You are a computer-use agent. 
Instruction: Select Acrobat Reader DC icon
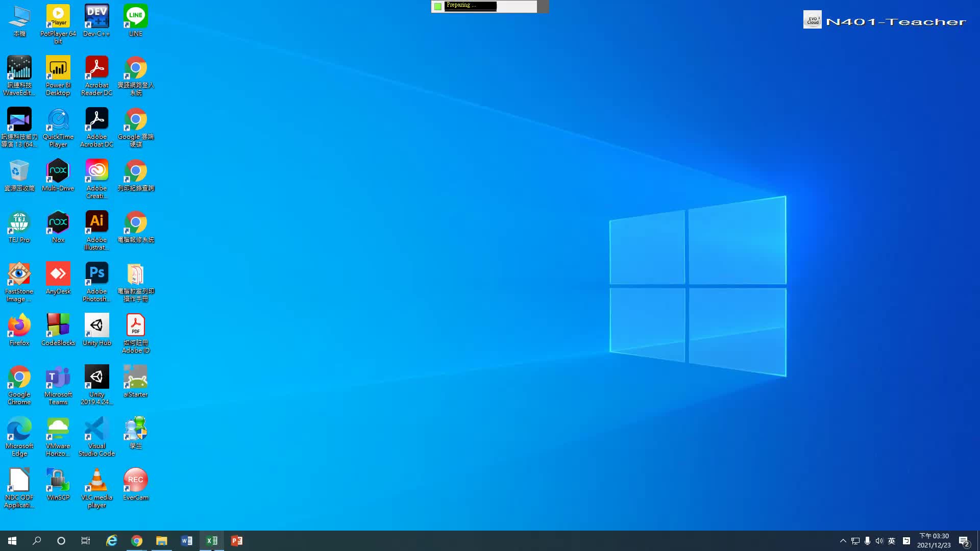click(96, 76)
